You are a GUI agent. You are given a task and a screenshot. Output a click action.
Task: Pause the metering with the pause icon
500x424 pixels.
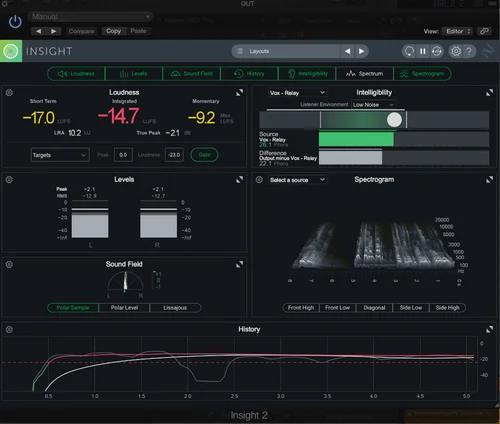[423, 51]
